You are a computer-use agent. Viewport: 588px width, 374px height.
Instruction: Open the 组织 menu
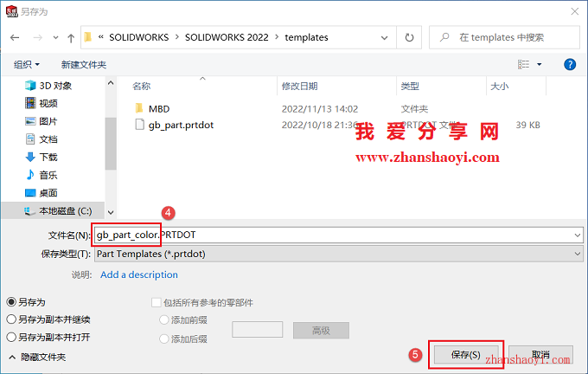[x=27, y=65]
